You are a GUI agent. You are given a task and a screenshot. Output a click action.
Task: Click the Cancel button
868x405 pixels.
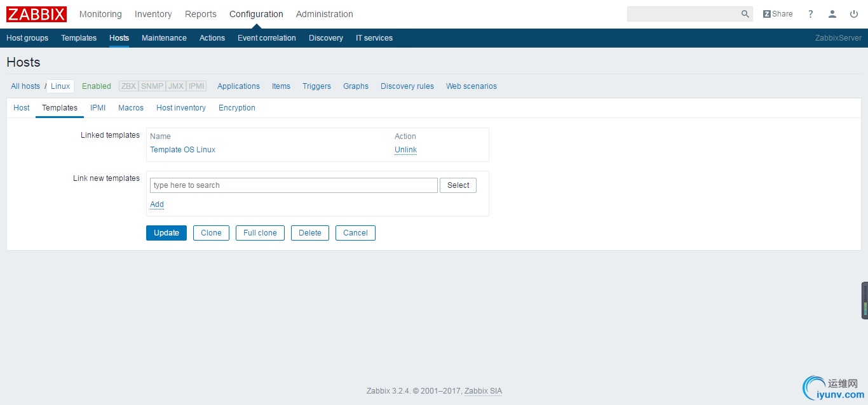[355, 233]
